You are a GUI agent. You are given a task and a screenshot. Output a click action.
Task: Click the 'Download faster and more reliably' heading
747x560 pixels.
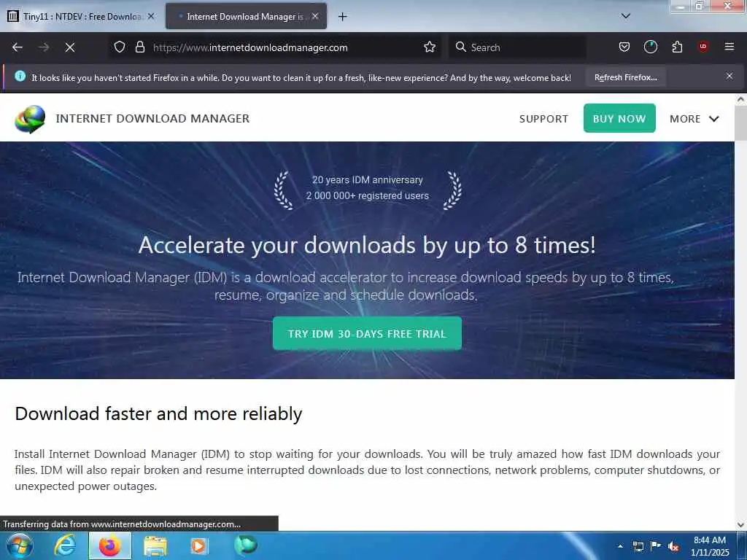click(x=158, y=414)
